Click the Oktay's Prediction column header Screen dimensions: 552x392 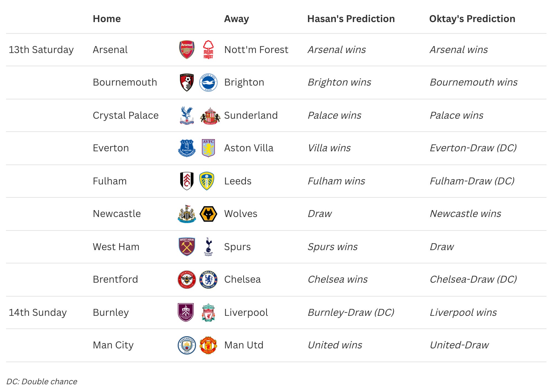(x=472, y=19)
